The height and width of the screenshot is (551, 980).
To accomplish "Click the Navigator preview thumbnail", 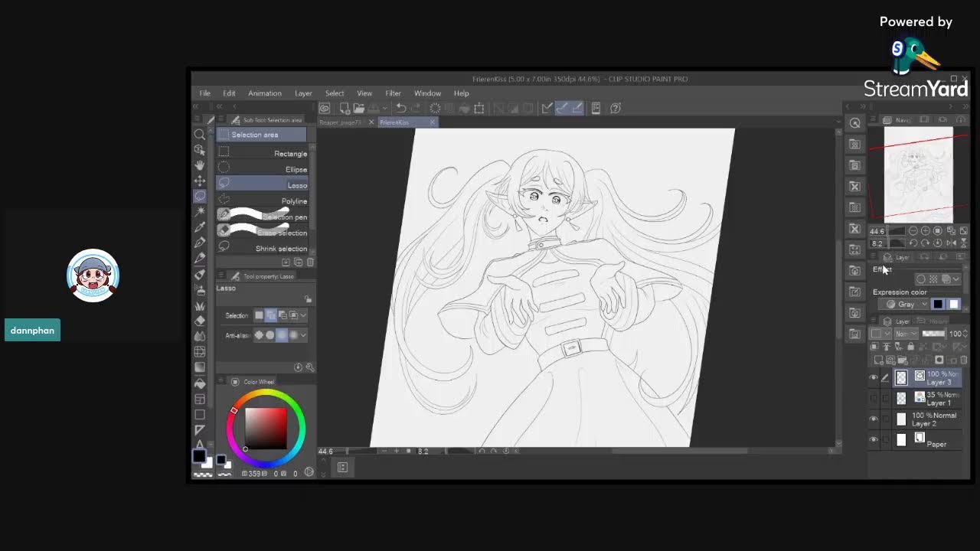I will [919, 175].
